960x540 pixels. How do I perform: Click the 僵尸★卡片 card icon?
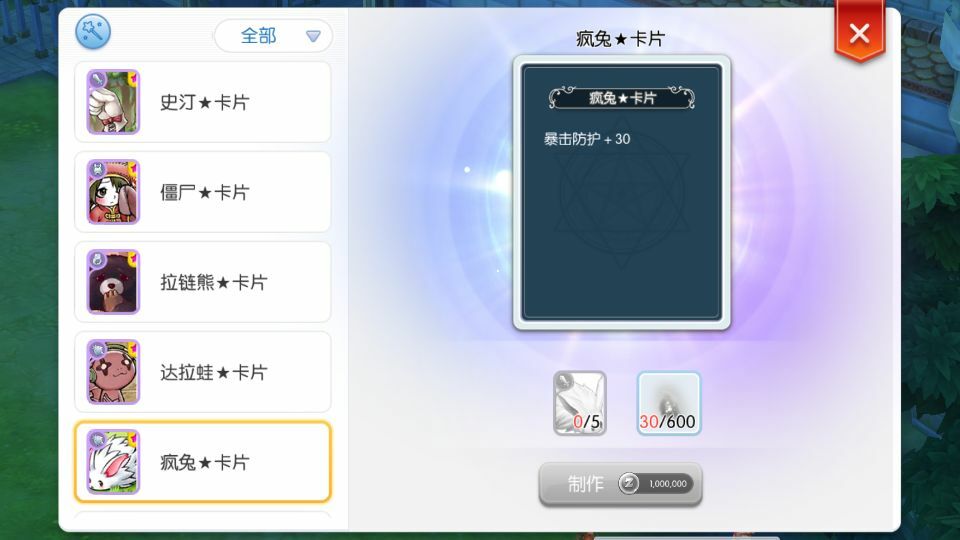coord(113,192)
